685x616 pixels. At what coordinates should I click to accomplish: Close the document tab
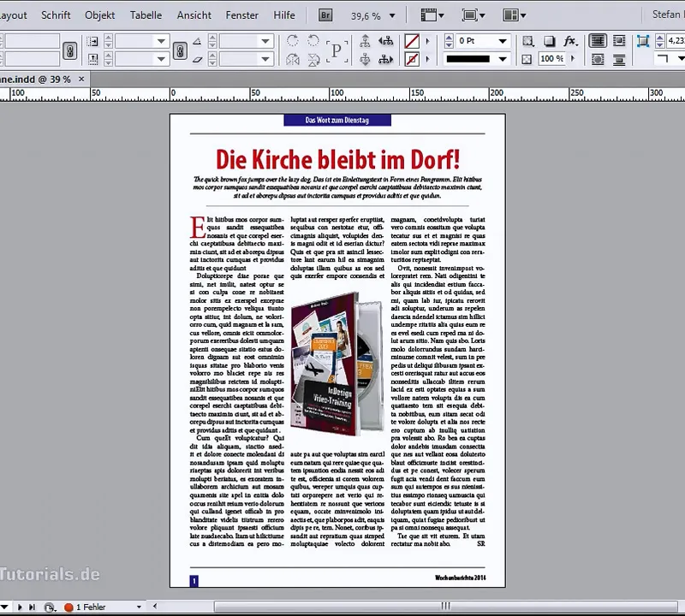pos(81,79)
